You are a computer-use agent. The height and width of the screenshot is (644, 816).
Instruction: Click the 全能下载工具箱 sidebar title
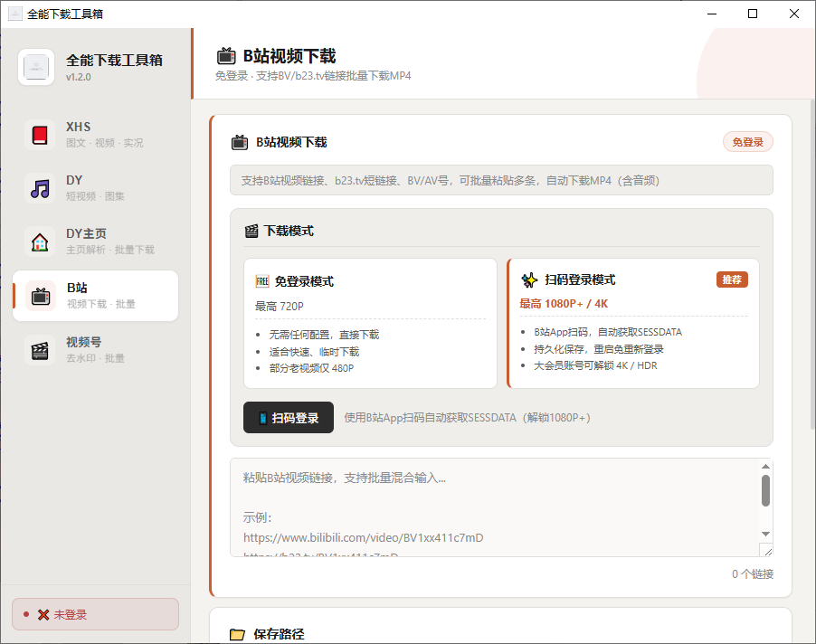tap(115, 61)
